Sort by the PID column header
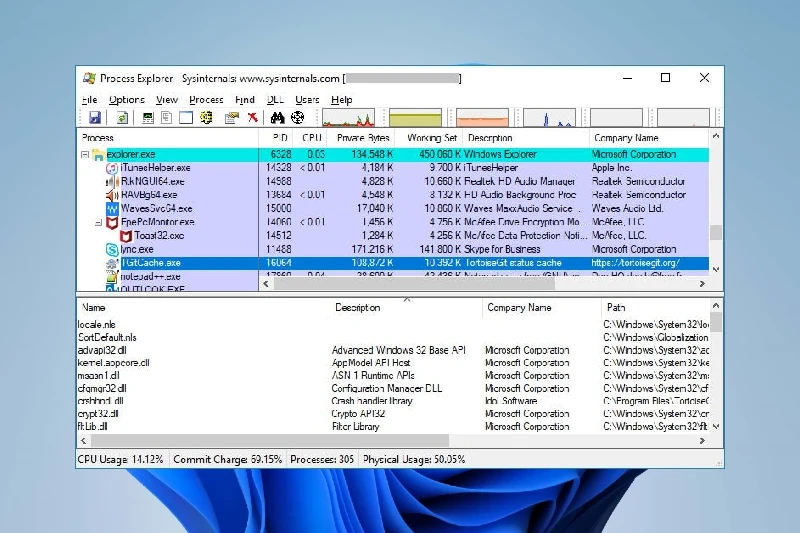Viewport: 800px width, 533px height. click(x=277, y=138)
